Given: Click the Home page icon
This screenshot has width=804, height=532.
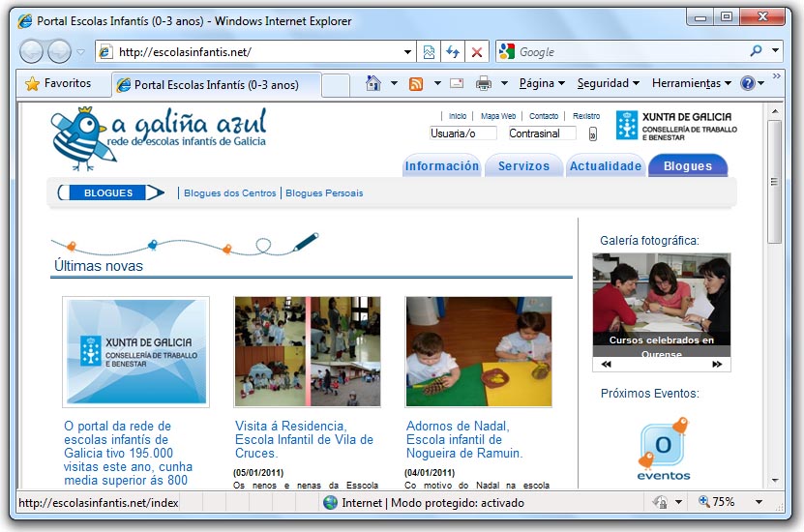Looking at the screenshot, I should 373,83.
